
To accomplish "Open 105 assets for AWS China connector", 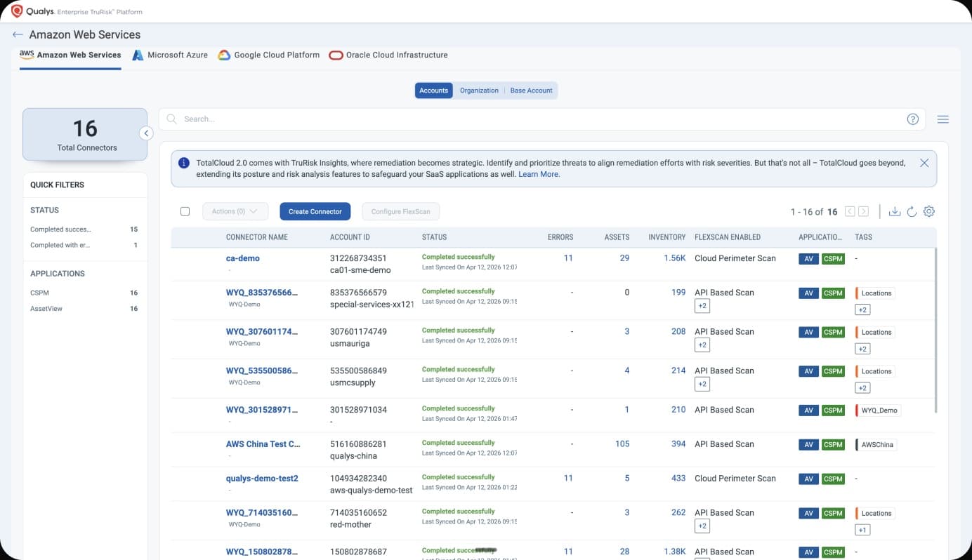I will coord(622,444).
